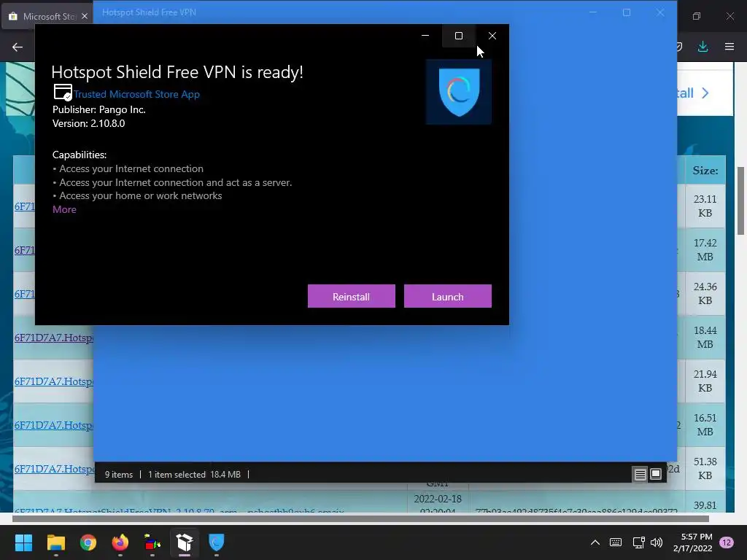Select the 17.42 MB size cell
This screenshot has width=747, height=560.
click(705, 249)
